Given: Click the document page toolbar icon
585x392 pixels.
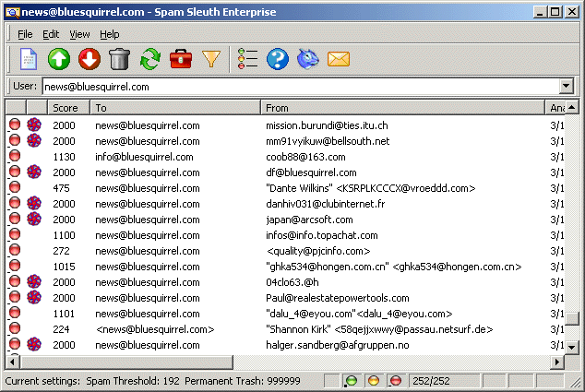Looking at the screenshot, I should point(29,60).
